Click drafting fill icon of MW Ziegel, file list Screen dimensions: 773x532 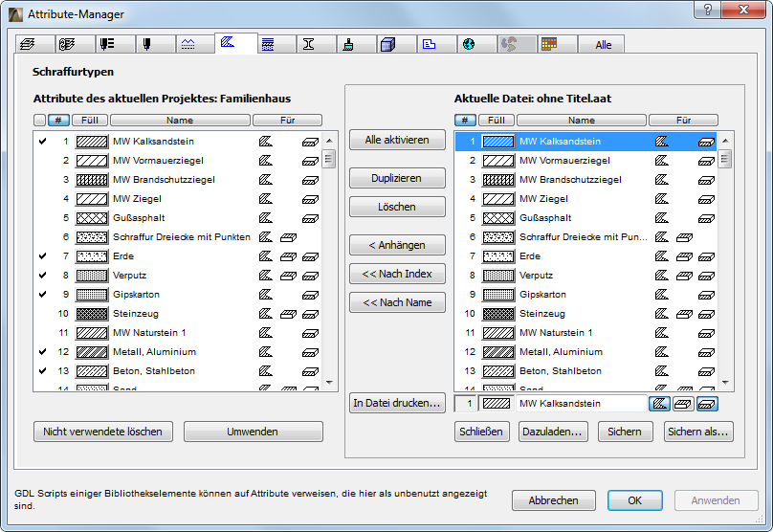(x=662, y=199)
